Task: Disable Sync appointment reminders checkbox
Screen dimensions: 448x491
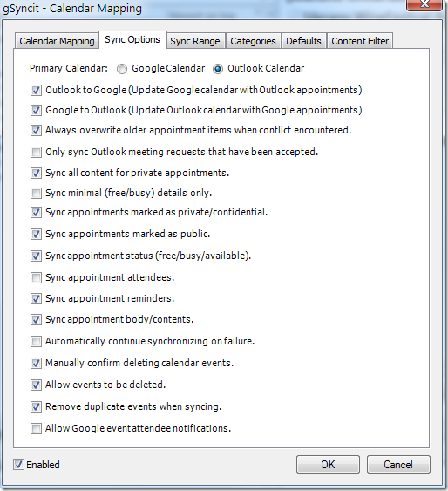Action: click(x=36, y=298)
